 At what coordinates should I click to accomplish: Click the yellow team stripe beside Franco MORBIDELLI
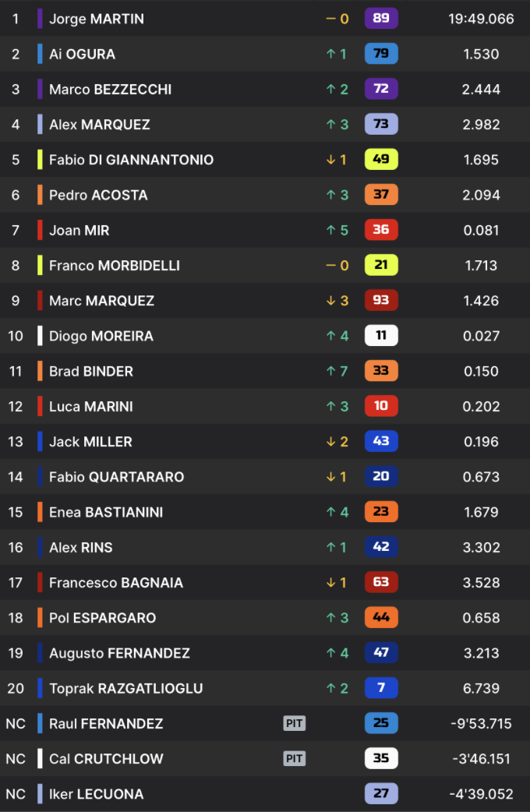pos(40,265)
